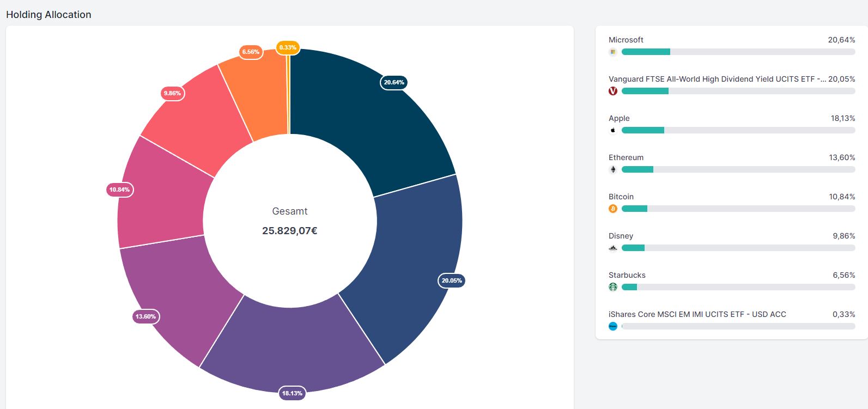Click the Microsoft logo icon in the holdings list
Image resolution: width=868 pixels, height=409 pixels.
(x=613, y=52)
